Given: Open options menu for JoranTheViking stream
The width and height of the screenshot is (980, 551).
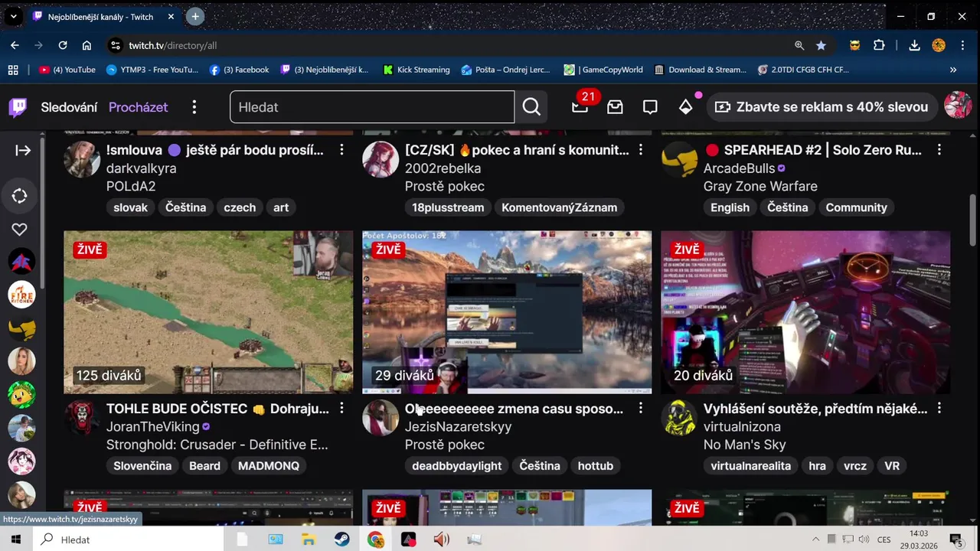Looking at the screenshot, I should pyautogui.click(x=341, y=409).
